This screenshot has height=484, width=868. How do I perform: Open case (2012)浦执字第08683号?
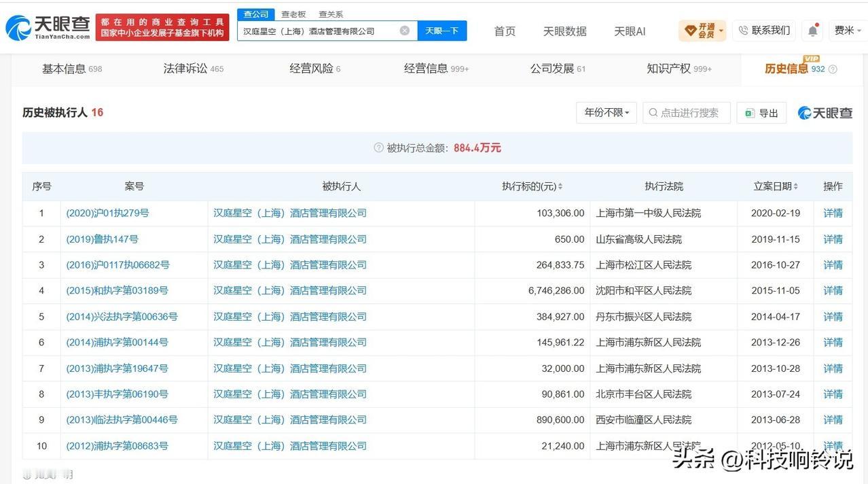coord(117,446)
